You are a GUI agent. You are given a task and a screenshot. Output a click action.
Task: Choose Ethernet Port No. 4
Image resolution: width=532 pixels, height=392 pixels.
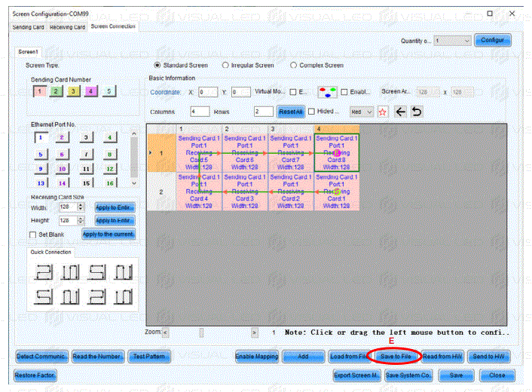click(110, 137)
